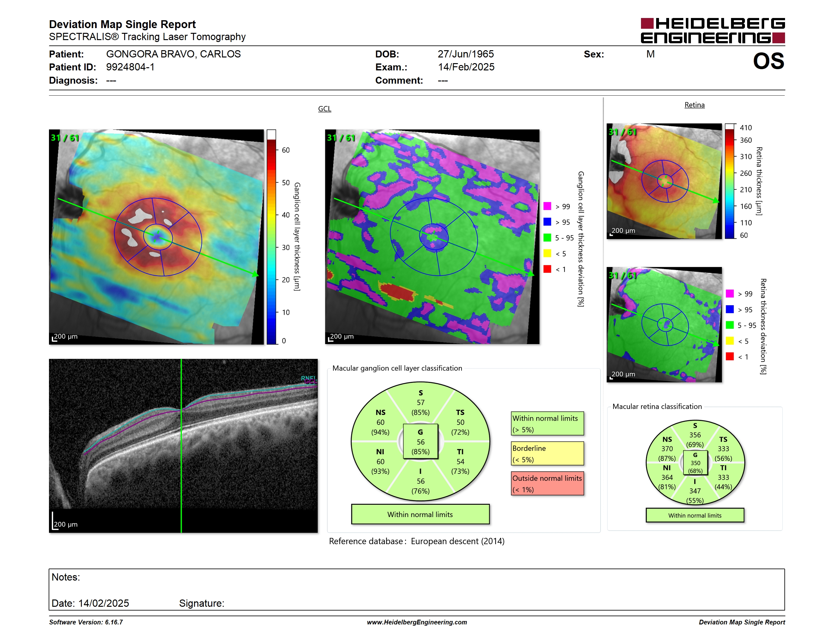Click the blue >95 swatch in GCL deviation legend
Image resolution: width=834 pixels, height=644 pixels.
point(547,222)
